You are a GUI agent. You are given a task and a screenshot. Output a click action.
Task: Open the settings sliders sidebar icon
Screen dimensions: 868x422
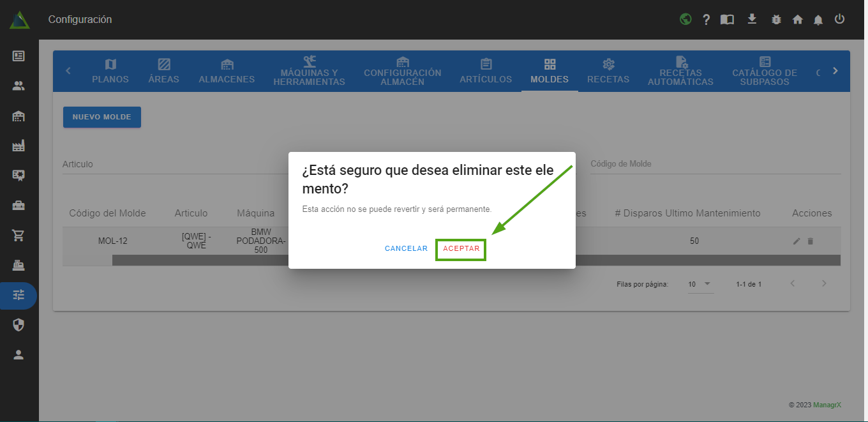19,295
